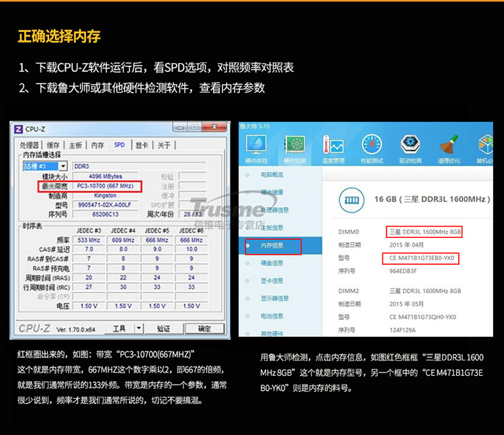Screen dimensions: 504x435
Task: Click the DDR3 memory type field
Action: coord(139,166)
